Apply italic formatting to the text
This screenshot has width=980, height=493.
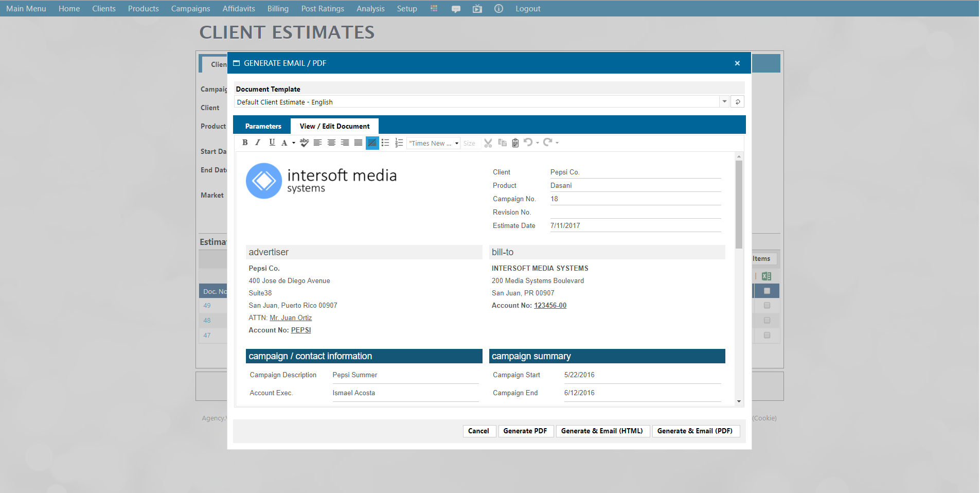pyautogui.click(x=258, y=143)
